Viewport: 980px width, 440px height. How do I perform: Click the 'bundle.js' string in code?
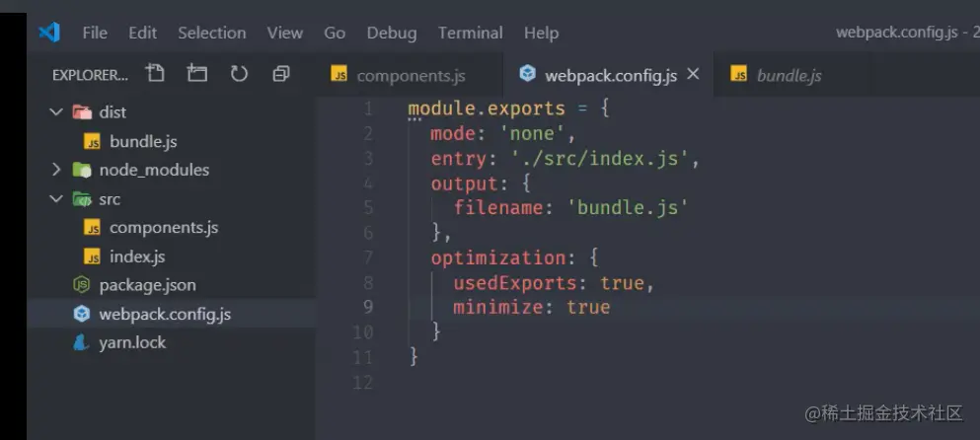tap(627, 207)
